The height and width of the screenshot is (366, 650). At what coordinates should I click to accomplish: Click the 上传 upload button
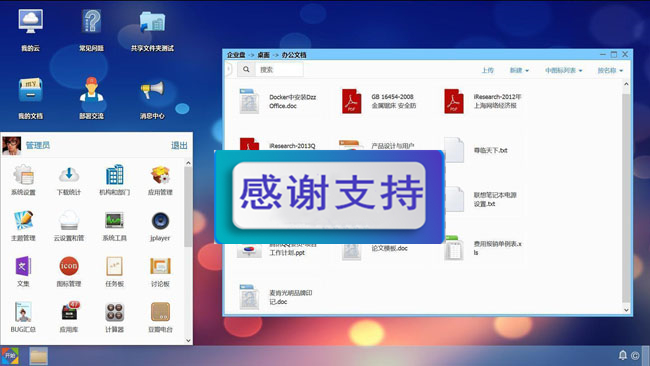click(488, 70)
